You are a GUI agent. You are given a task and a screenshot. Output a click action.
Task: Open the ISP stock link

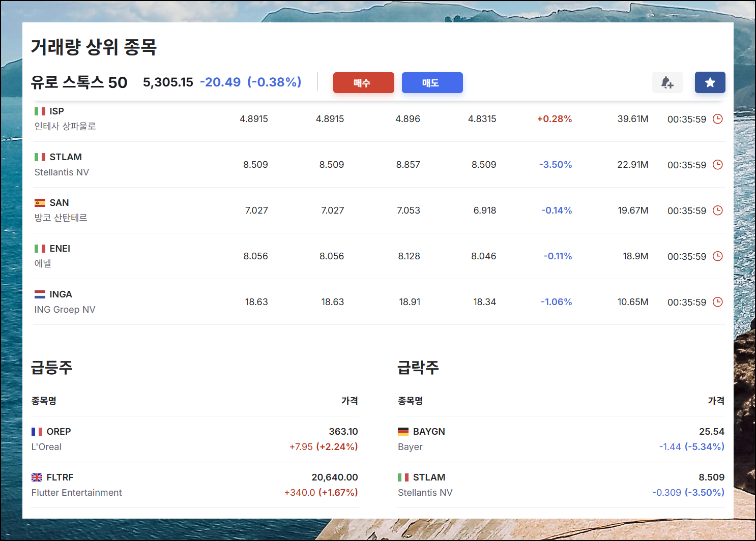(56, 111)
